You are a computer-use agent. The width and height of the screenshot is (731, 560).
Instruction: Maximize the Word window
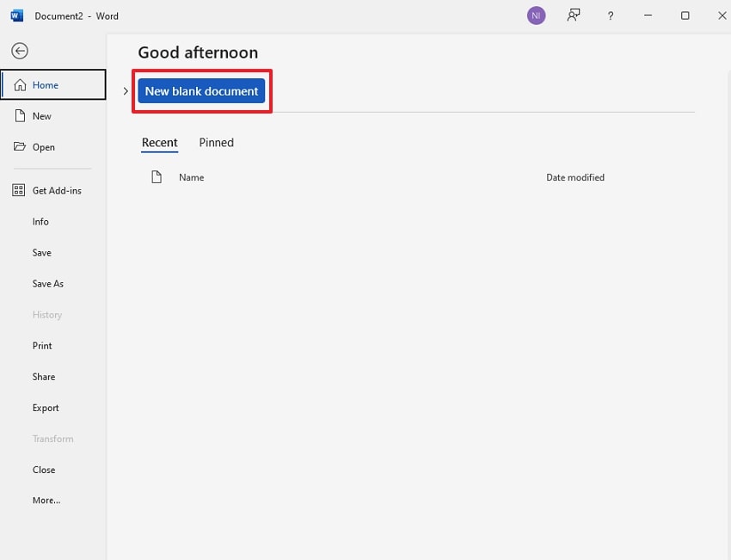(x=685, y=15)
